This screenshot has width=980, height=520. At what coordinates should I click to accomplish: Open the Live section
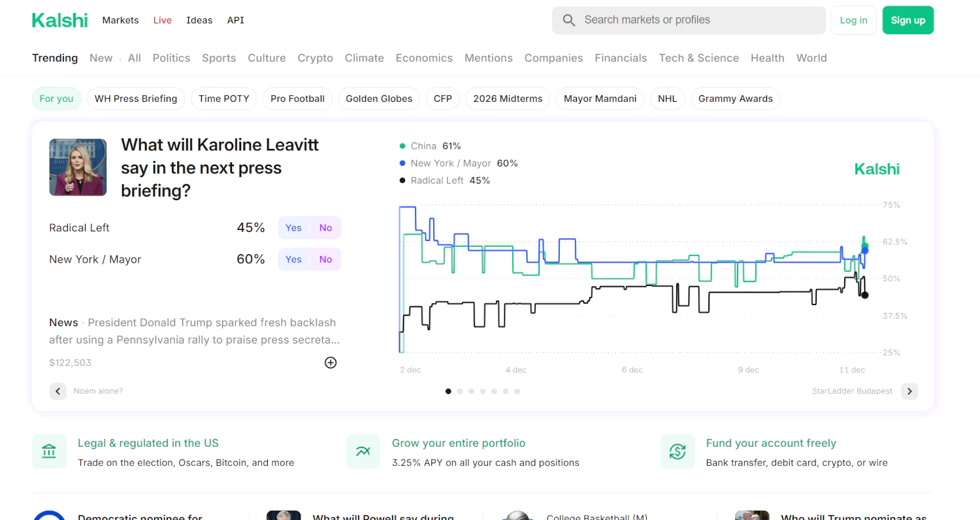point(163,20)
